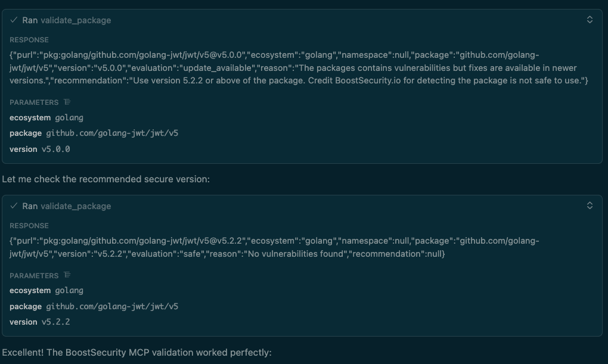608x364 pixels.
Task: Click the double-chevron icon on the lower tool card
Action: (590, 204)
